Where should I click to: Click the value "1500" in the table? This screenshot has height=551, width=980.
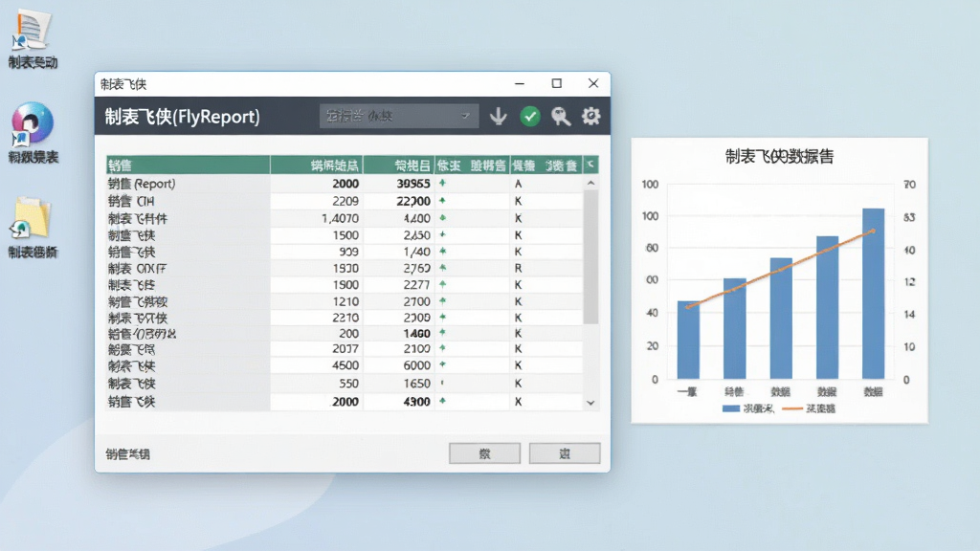[x=345, y=235]
